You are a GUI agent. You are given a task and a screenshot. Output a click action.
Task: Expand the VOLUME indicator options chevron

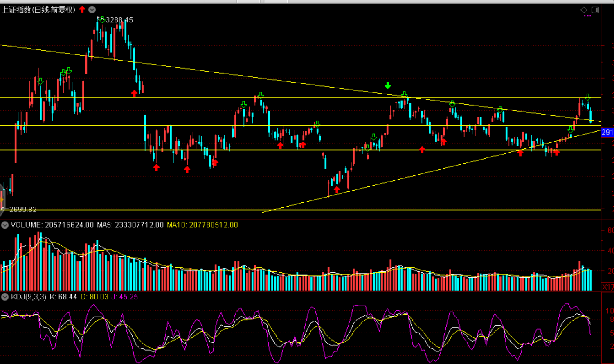pyautogui.click(x=5, y=225)
